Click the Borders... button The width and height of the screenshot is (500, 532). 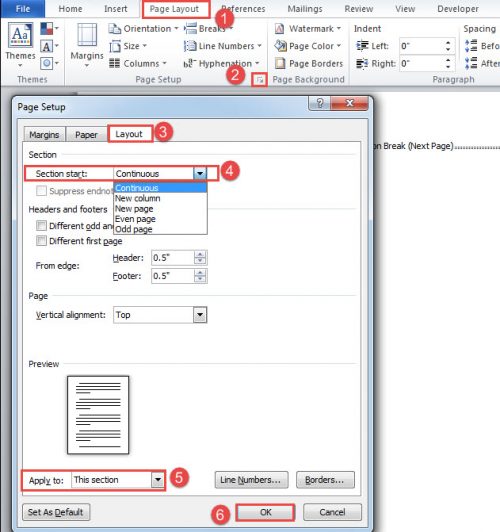[325, 480]
